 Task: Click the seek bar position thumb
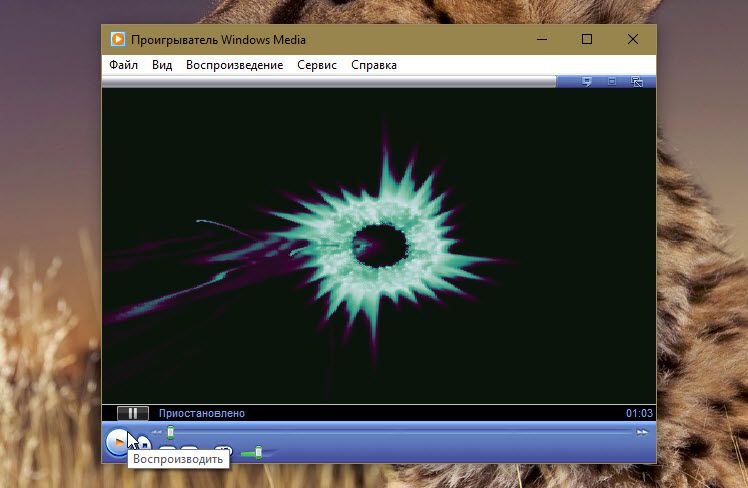[x=170, y=432]
